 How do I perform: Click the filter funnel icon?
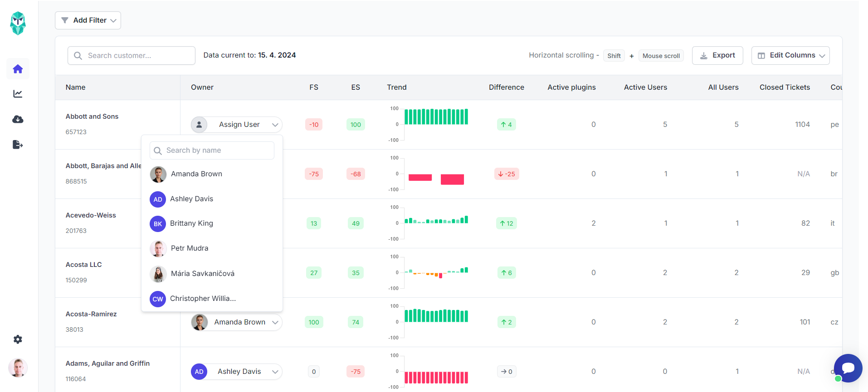65,20
